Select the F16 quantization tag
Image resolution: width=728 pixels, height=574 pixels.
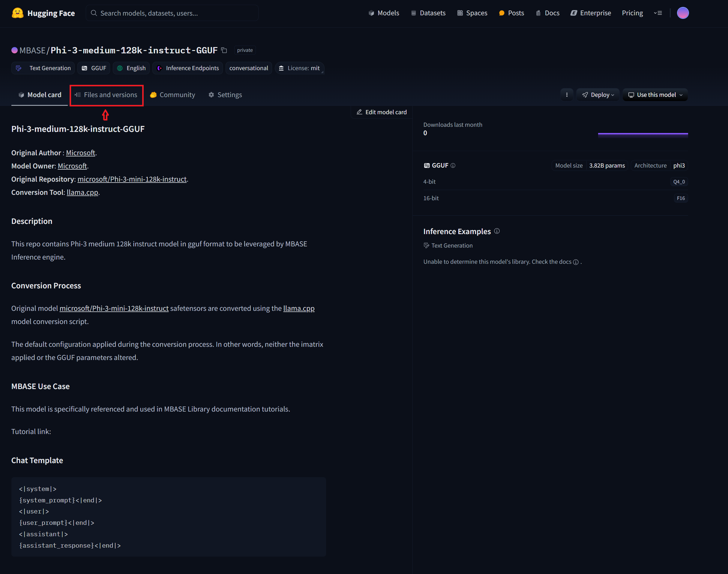click(680, 198)
